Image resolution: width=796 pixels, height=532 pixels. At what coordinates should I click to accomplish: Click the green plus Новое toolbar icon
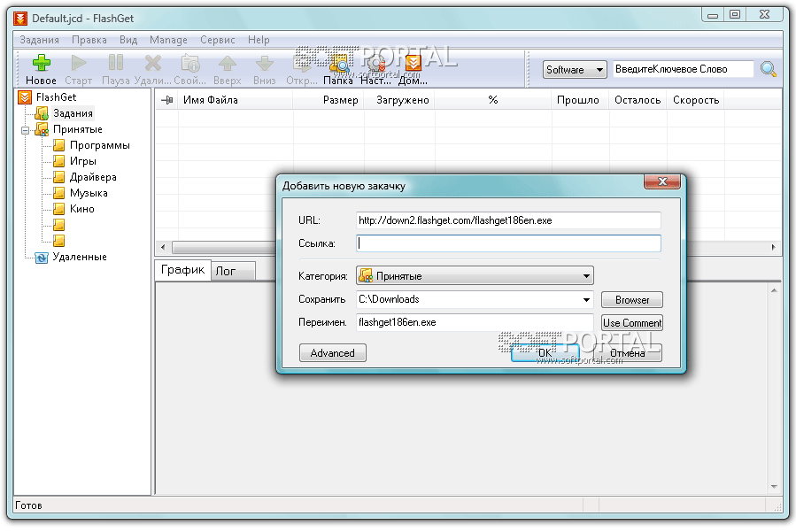point(41,63)
